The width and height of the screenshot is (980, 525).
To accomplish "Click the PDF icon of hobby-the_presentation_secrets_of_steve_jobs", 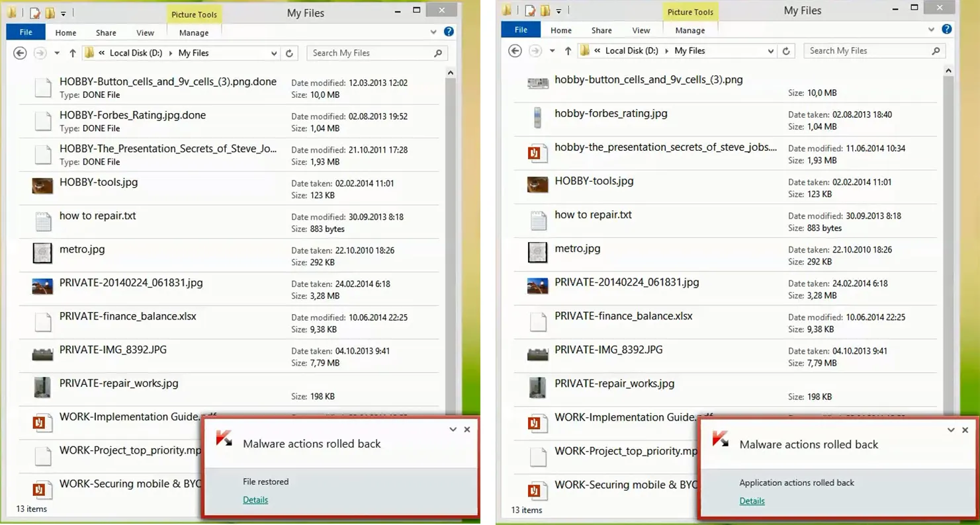I will coord(537,153).
